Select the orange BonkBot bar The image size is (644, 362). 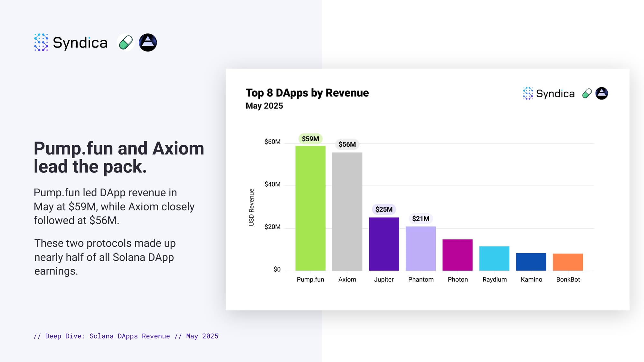568,262
